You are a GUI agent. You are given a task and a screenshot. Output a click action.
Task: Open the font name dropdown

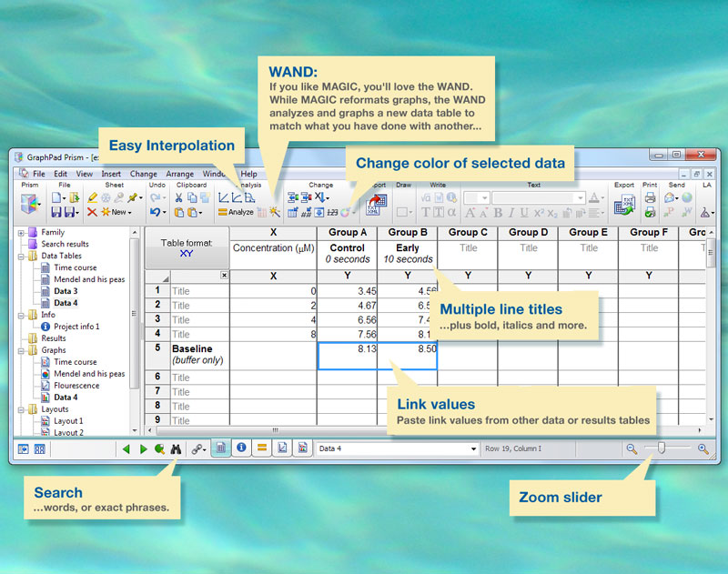click(x=580, y=198)
